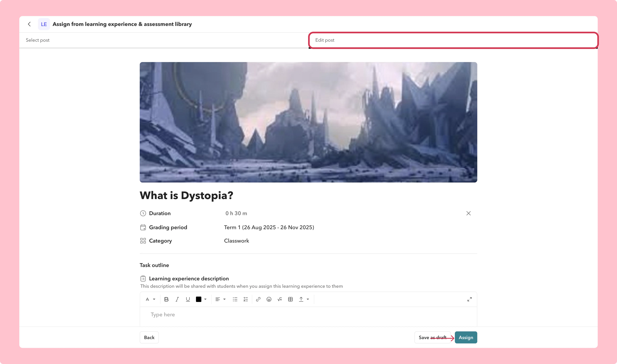This screenshot has height=364, width=617.
Task: Click the Category label
Action: click(x=160, y=241)
